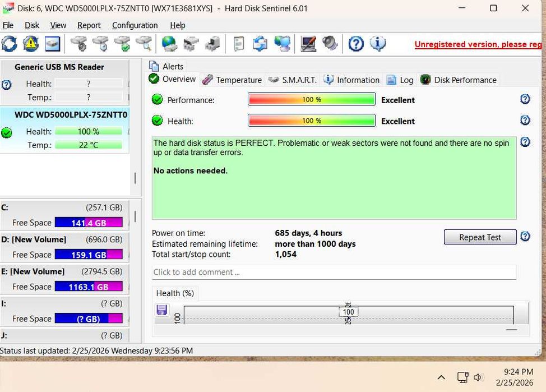
Task: Click the help icon next to Repeat Test
Action: pos(525,237)
